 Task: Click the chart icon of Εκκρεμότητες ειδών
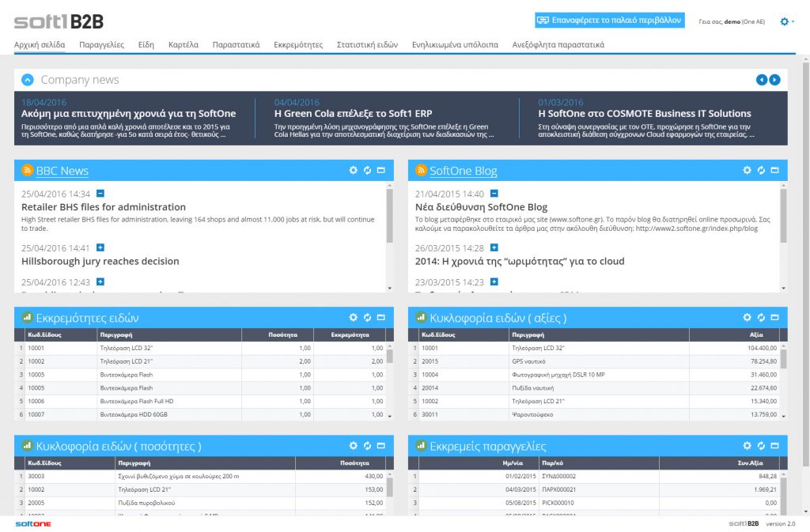[28, 317]
